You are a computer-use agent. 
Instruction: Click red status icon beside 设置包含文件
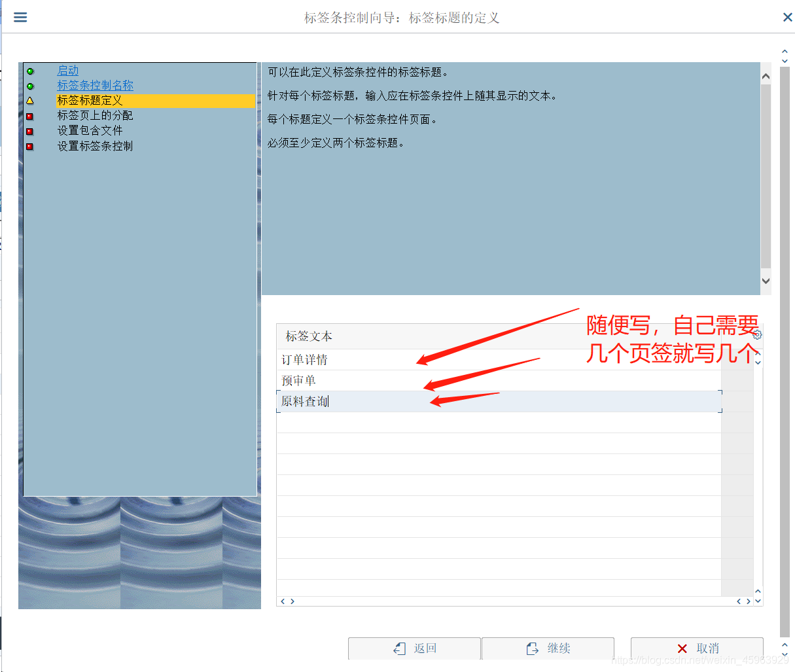(x=29, y=131)
